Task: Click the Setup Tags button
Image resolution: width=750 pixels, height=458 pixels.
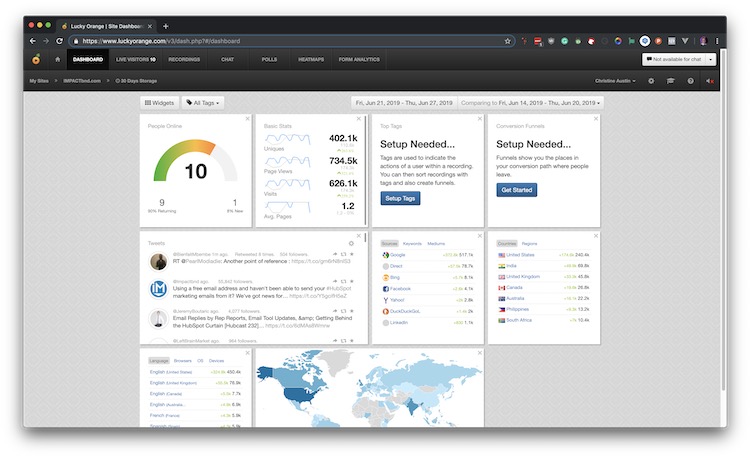Action: (400, 198)
